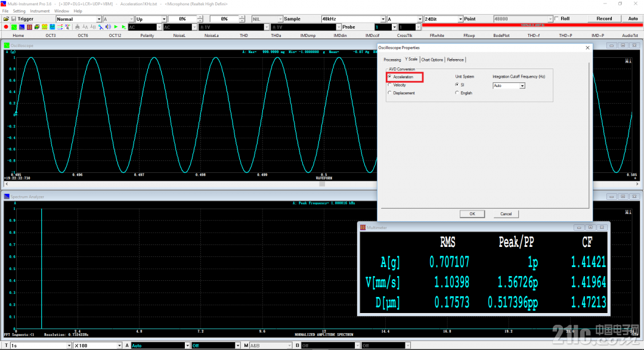
Task: Select the Displacement radio button
Action: click(x=390, y=93)
